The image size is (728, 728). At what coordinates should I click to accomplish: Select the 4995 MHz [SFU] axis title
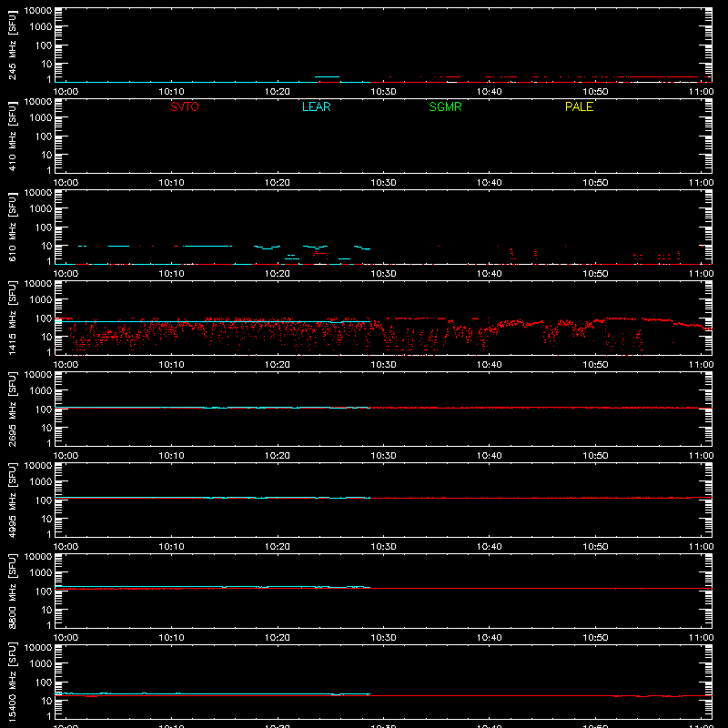click(12, 500)
